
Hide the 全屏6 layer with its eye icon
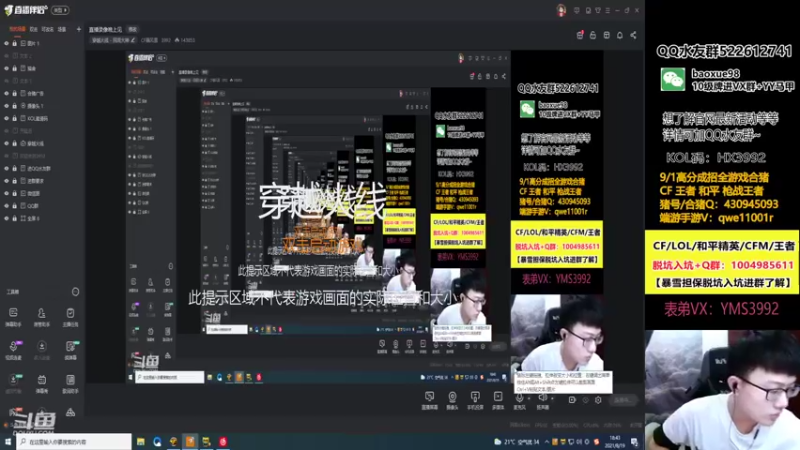[7, 218]
